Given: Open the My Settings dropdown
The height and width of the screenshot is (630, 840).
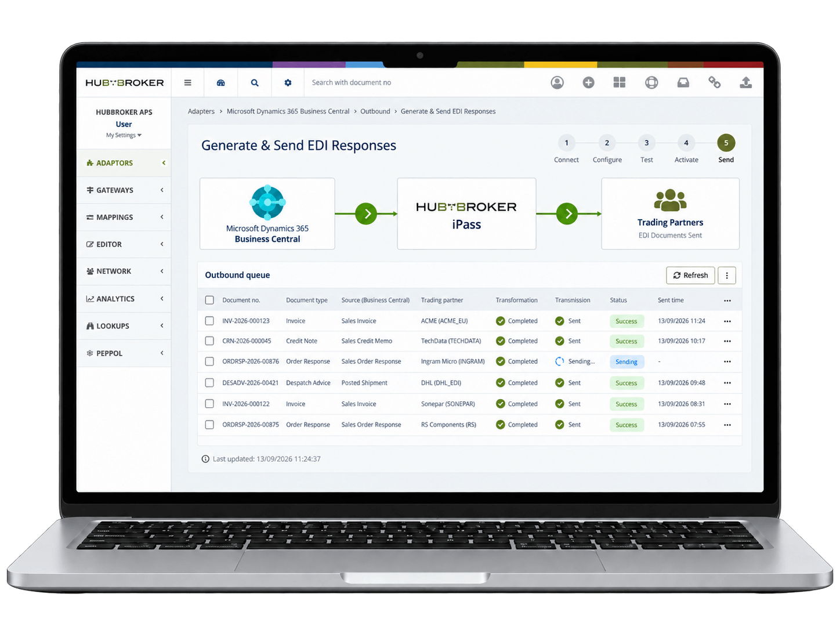Looking at the screenshot, I should tap(124, 136).
